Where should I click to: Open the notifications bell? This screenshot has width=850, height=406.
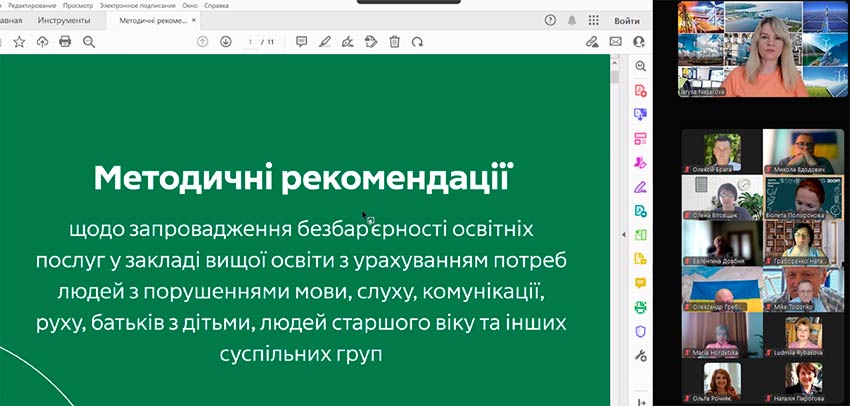click(572, 20)
